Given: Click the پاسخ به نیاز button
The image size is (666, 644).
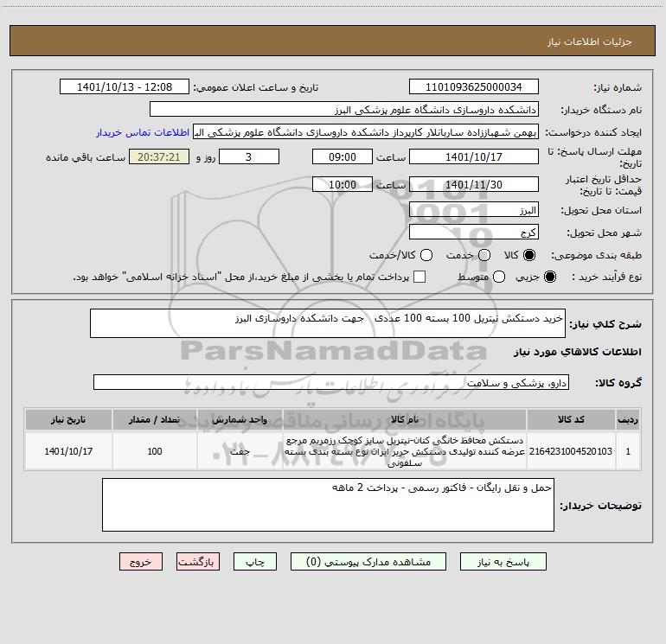Looking at the screenshot, I should coord(503,562).
